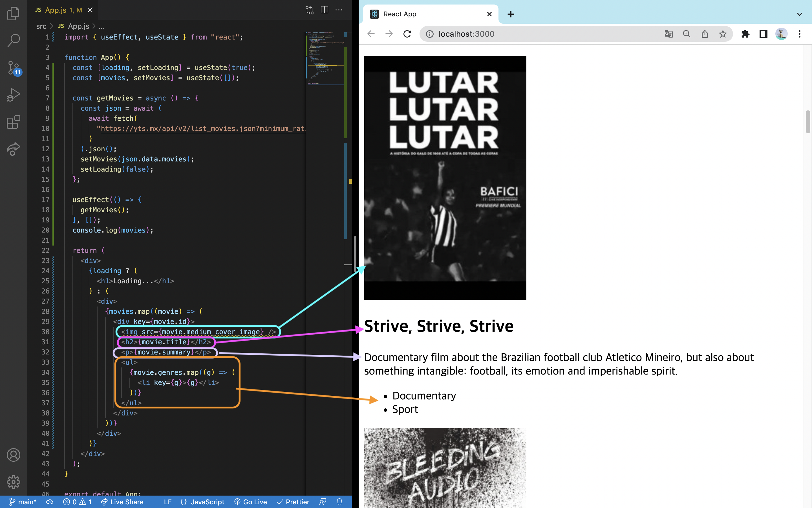Open notifications bell in status bar
The image size is (812, 508).
click(339, 502)
